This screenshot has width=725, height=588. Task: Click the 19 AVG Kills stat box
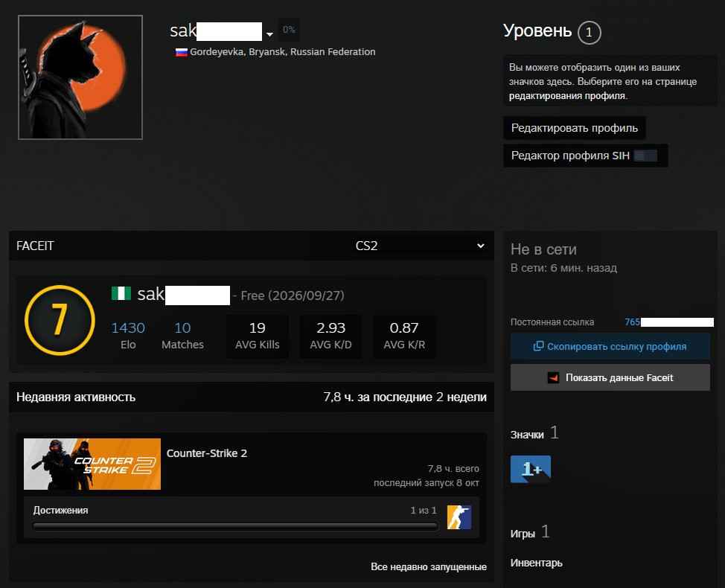(x=257, y=336)
